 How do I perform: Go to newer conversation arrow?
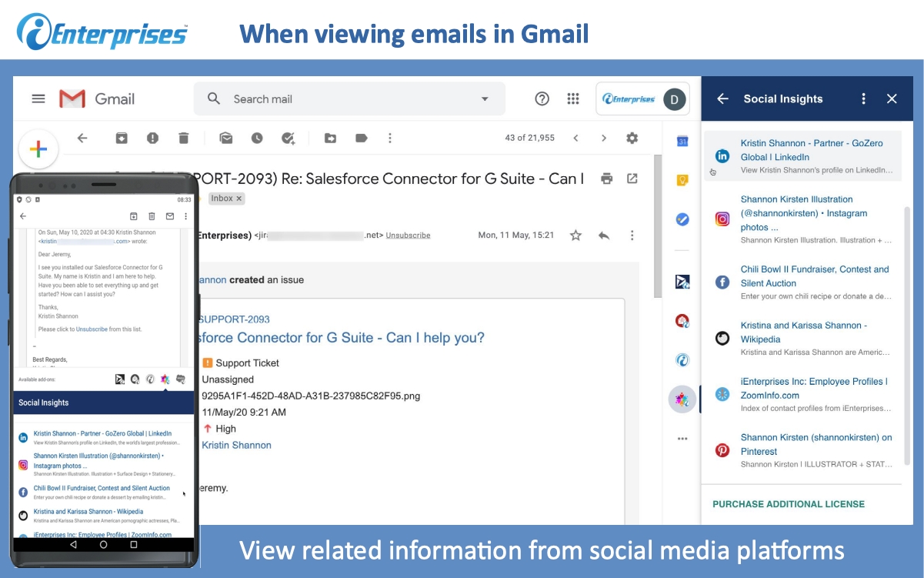(575, 138)
